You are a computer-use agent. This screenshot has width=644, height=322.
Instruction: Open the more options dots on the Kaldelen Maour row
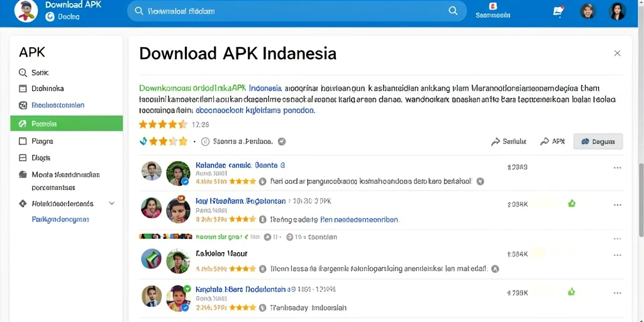(x=618, y=255)
